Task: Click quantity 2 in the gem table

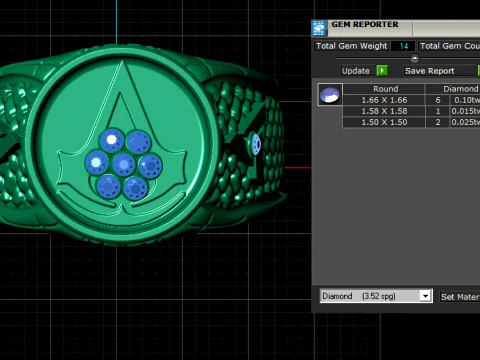Action: [438, 122]
